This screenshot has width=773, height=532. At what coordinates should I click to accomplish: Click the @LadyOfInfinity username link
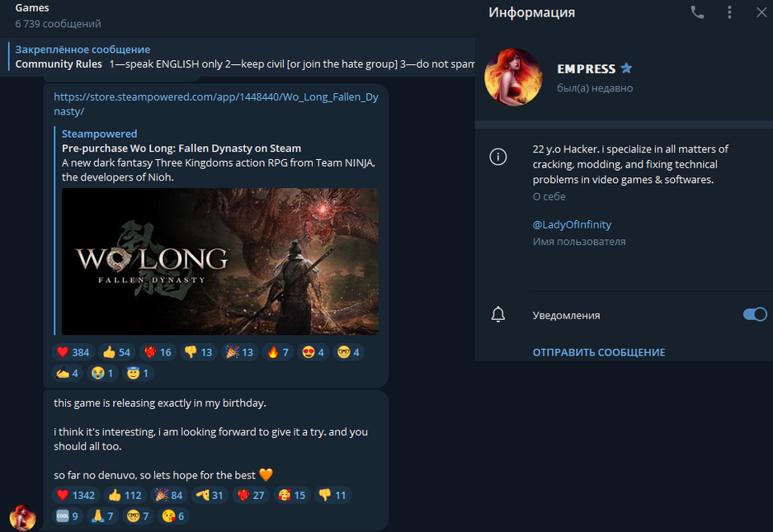coord(572,224)
